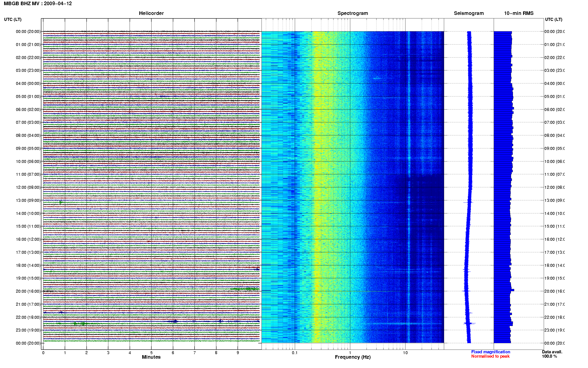The image size is (588, 368).
Task: Click the left '21:00 (17:00)' time label
Action: (28, 304)
